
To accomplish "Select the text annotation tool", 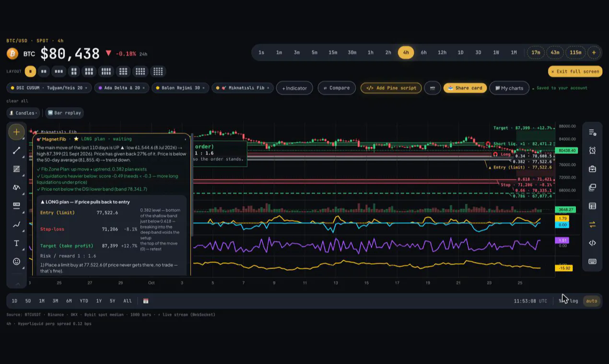I will tap(16, 243).
